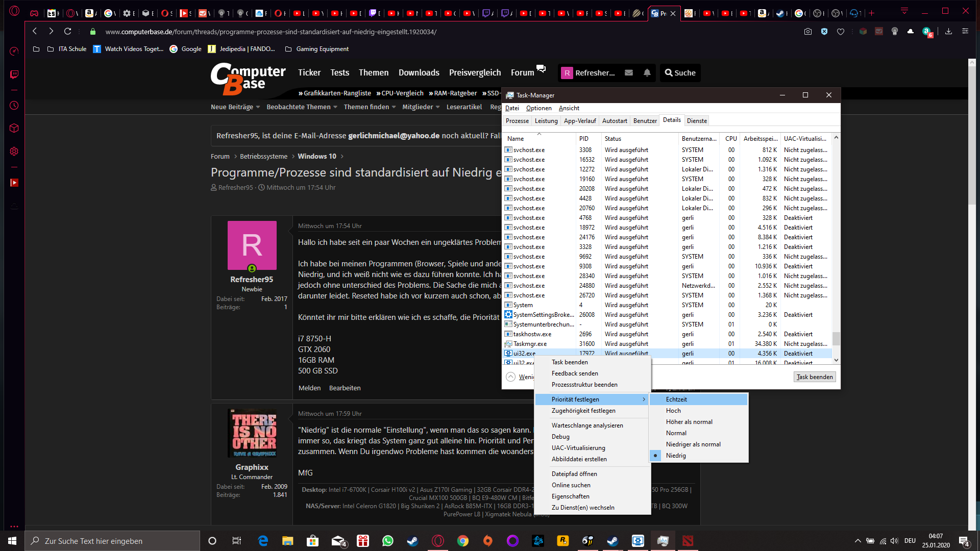Click the notification bell icon on ComputerBase
This screenshot has height=551, width=980.
[x=647, y=73]
